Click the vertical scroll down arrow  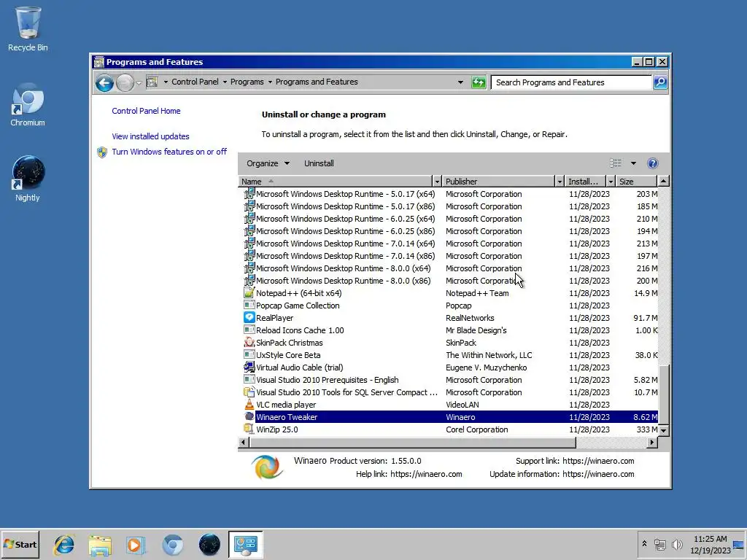point(663,429)
